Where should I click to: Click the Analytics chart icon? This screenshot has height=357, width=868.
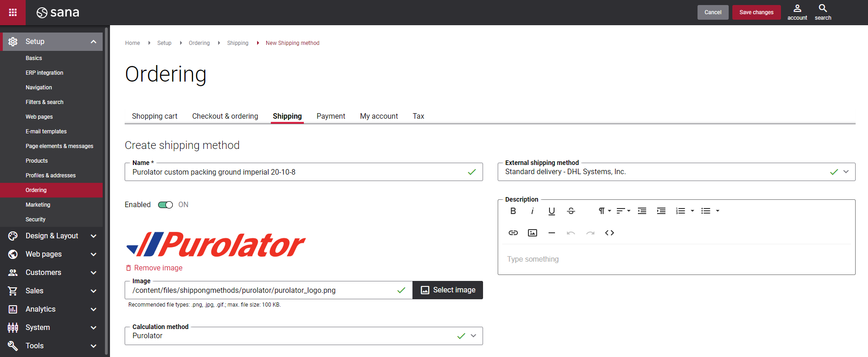tap(13, 309)
